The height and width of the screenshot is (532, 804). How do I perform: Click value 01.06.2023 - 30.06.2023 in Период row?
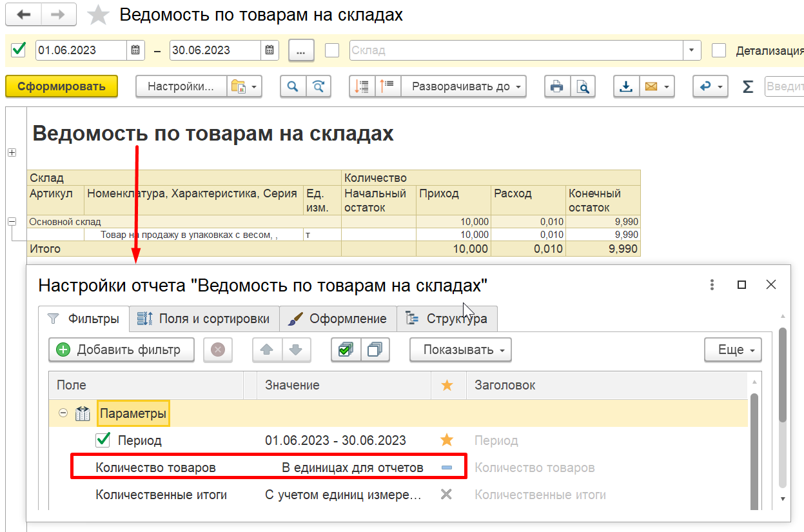[335, 441]
